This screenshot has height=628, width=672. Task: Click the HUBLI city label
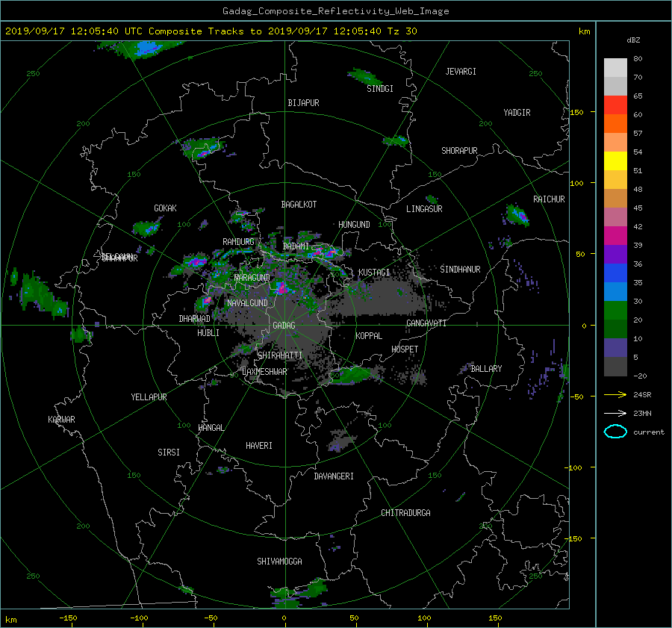[x=208, y=333]
